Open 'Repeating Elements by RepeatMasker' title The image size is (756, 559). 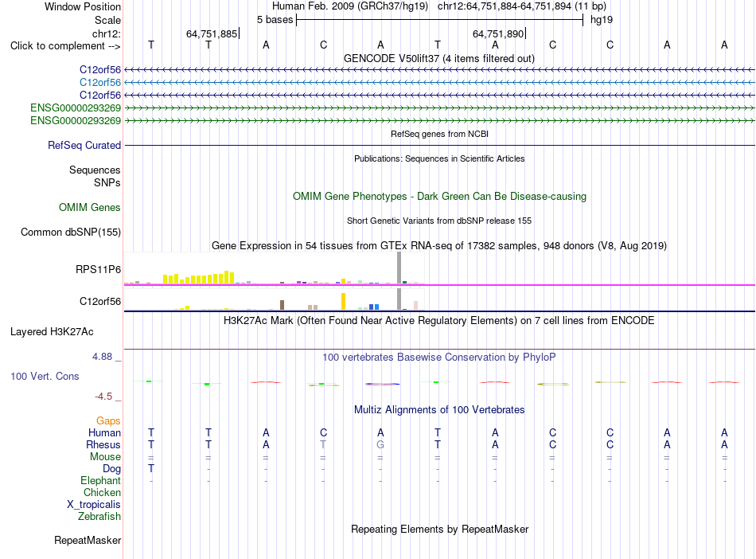click(x=439, y=529)
